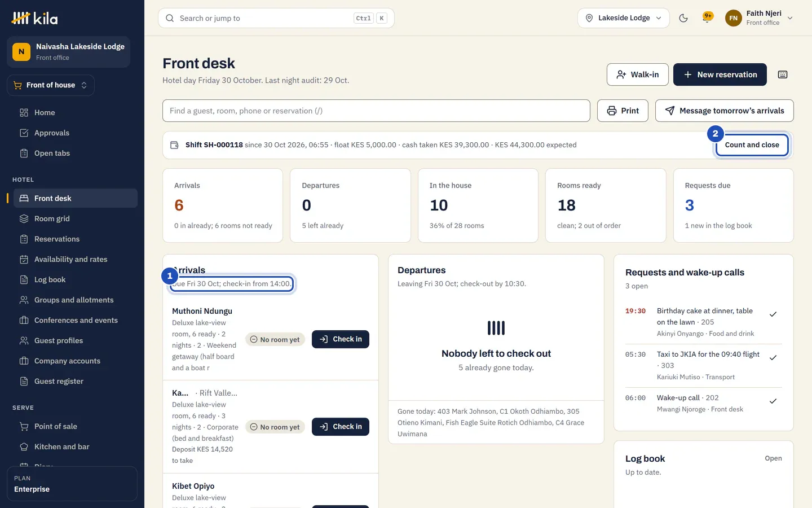Click Count and close for the shift

coord(752,145)
